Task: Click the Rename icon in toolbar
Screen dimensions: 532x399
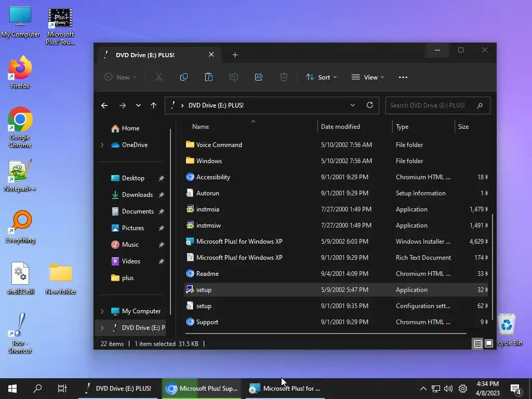Action: (234, 77)
